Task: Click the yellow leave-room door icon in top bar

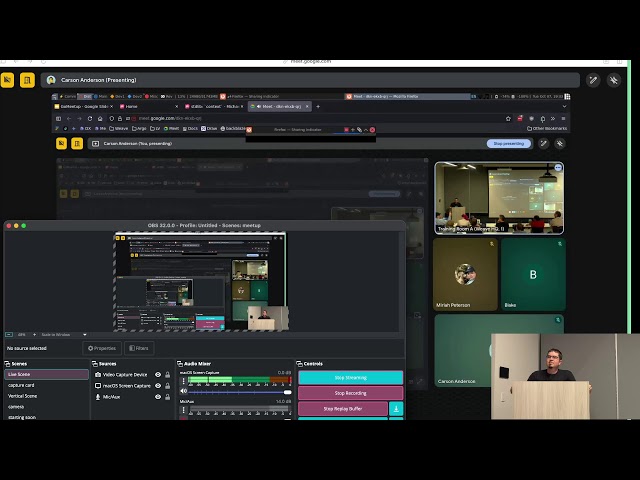Action: (27, 80)
